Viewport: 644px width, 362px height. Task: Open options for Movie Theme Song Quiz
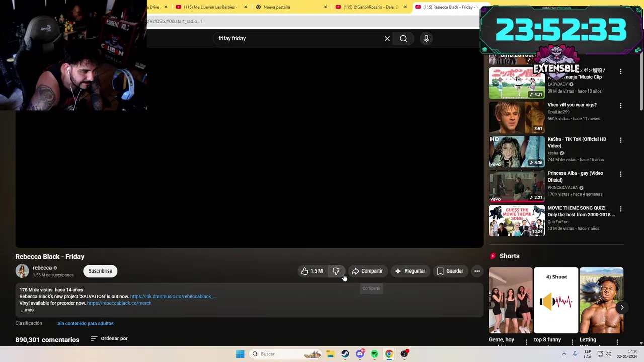coord(620,209)
